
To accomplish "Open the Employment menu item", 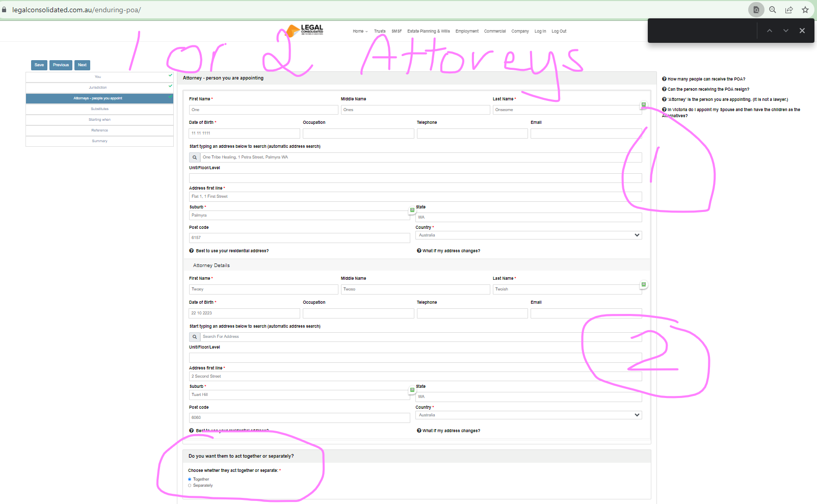I will click(x=467, y=31).
